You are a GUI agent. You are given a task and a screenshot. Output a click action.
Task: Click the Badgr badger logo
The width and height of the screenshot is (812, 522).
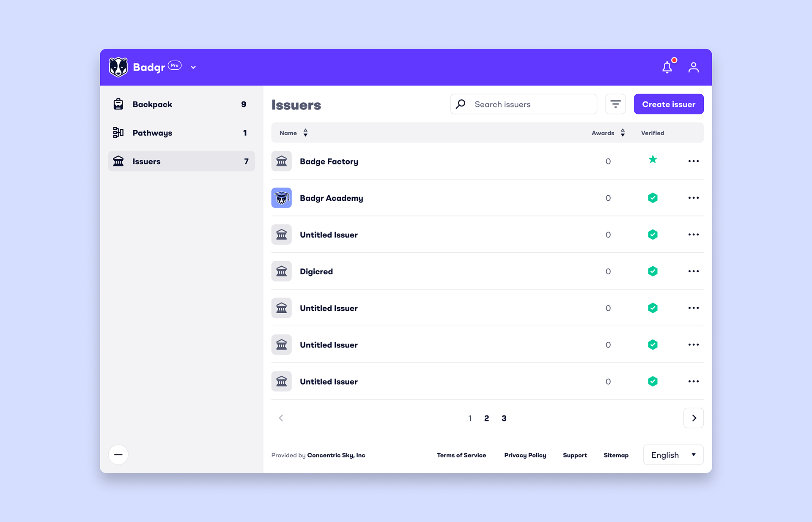[x=118, y=67]
